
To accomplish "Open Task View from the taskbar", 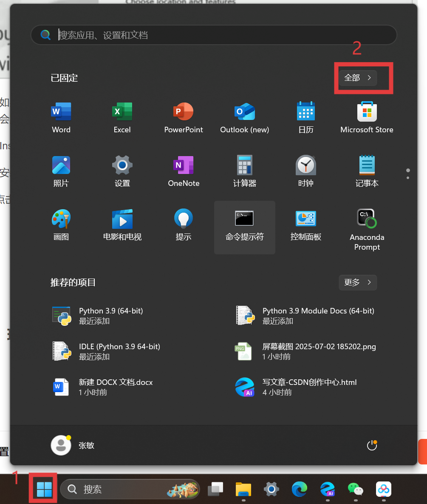I will (x=215, y=489).
